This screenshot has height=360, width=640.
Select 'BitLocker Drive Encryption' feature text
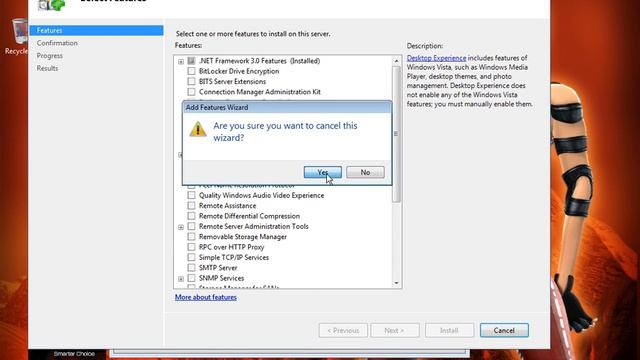tap(239, 71)
